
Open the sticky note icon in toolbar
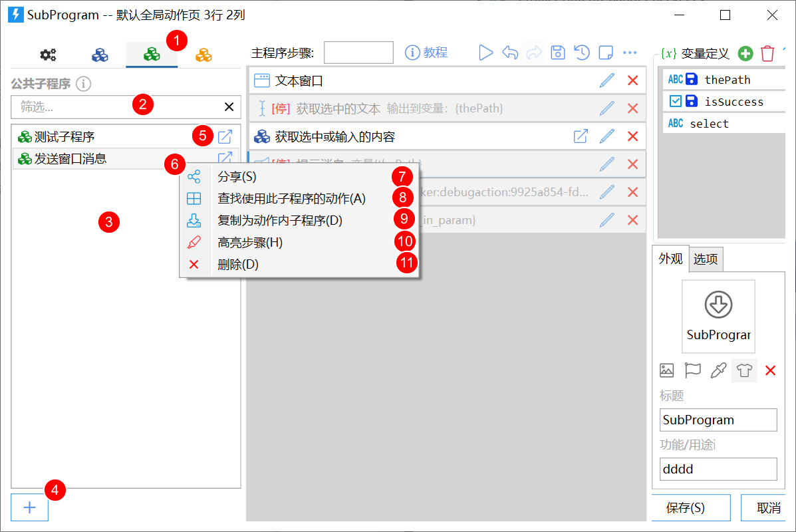606,53
